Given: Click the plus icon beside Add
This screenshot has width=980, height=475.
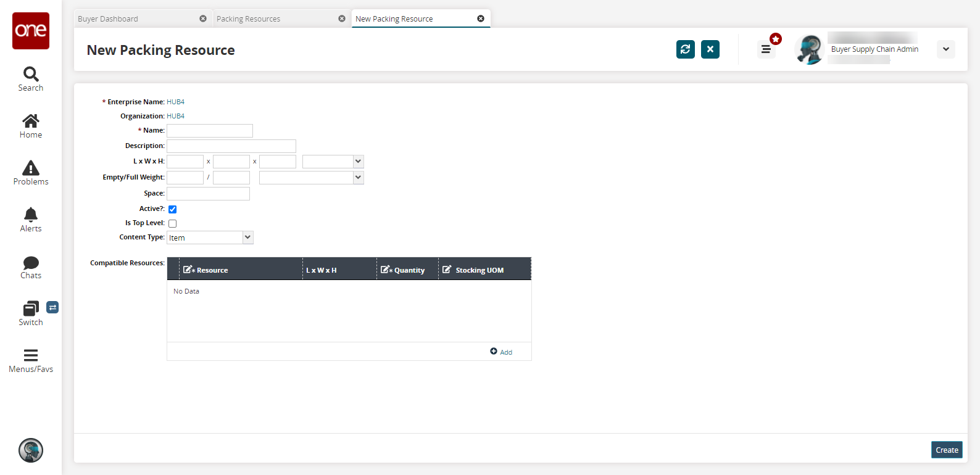Looking at the screenshot, I should [494, 351].
